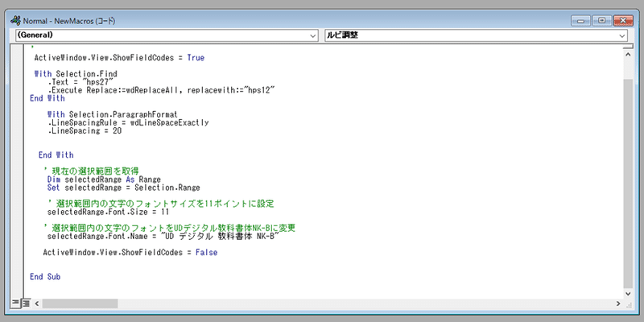This screenshot has height=322, width=644.
Task: Click ActiveWindow.View.ShowFieldCodes = False line
Action: pyautogui.click(x=130, y=253)
